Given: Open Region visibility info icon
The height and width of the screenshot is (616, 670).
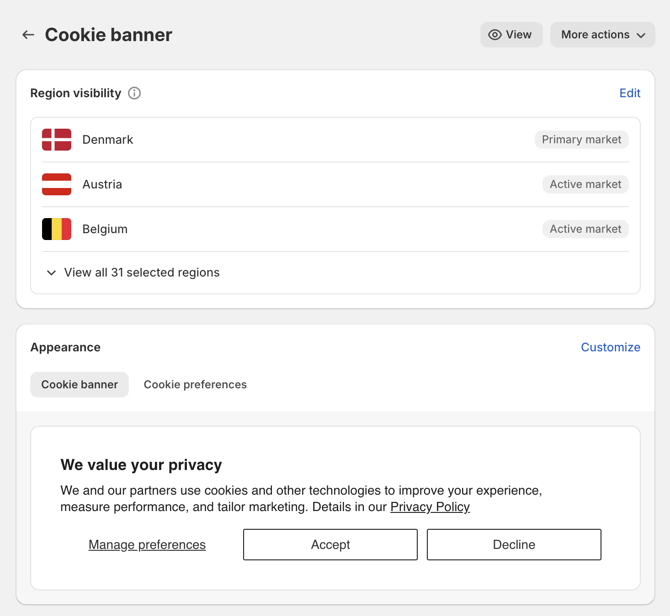Looking at the screenshot, I should pos(134,93).
